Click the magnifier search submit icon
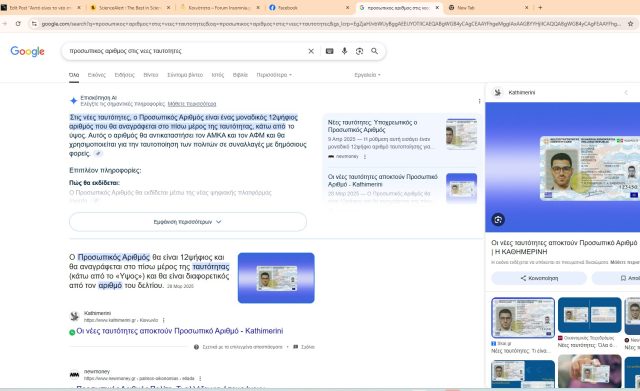 click(374, 51)
